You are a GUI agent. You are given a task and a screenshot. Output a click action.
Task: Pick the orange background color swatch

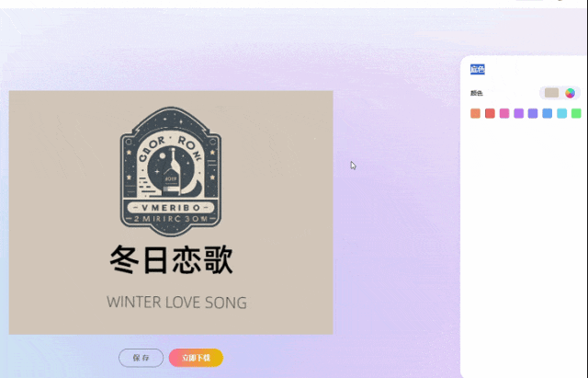pos(475,113)
